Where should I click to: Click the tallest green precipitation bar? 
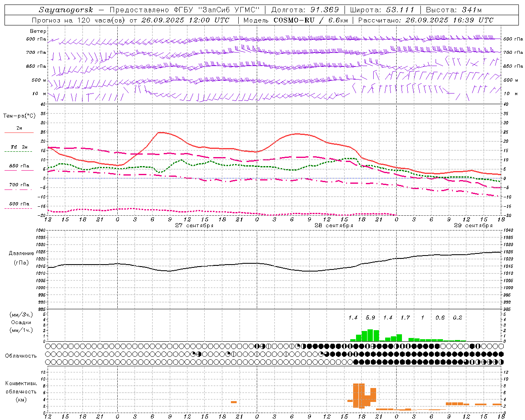coord(370,335)
